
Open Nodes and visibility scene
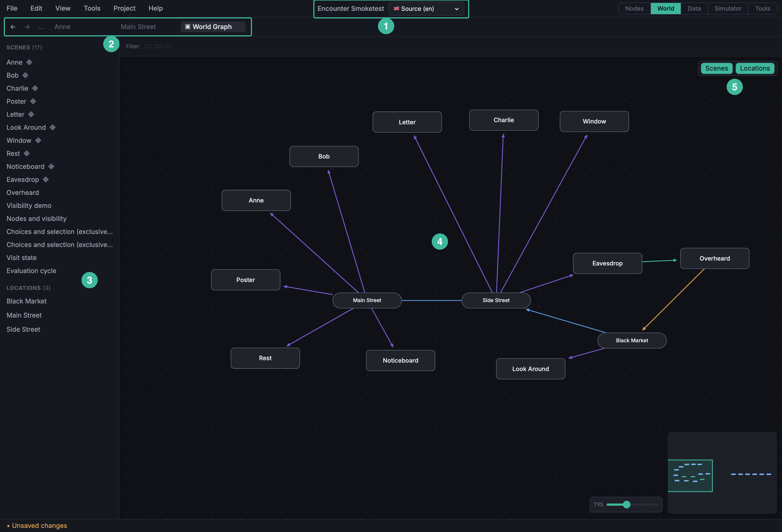(37, 218)
